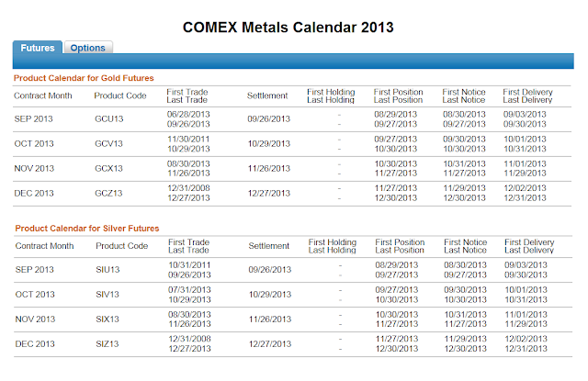Switch to the Options tab
The width and height of the screenshot is (588, 381).
click(x=87, y=48)
